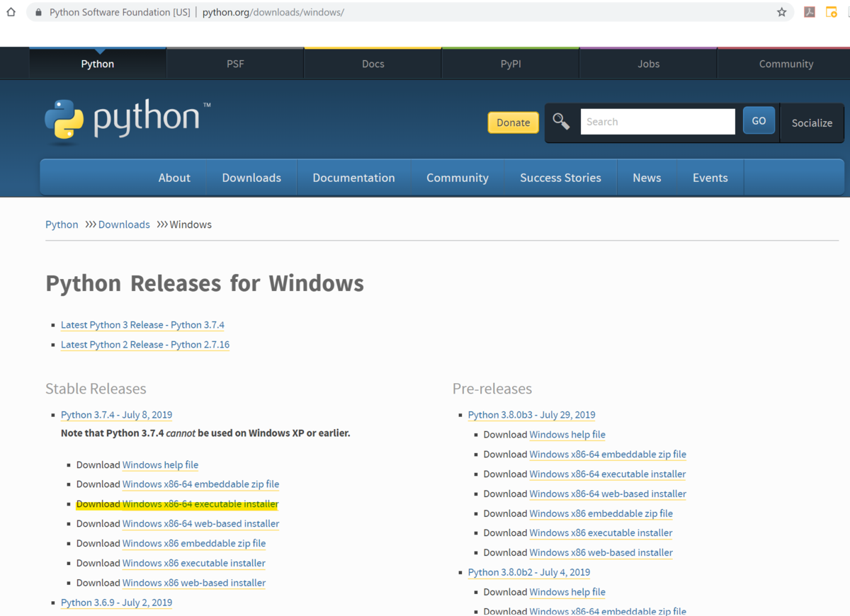Download 3.8.0b3 Windows x86 web-based installer
This screenshot has width=850, height=616.
pyautogui.click(x=601, y=553)
